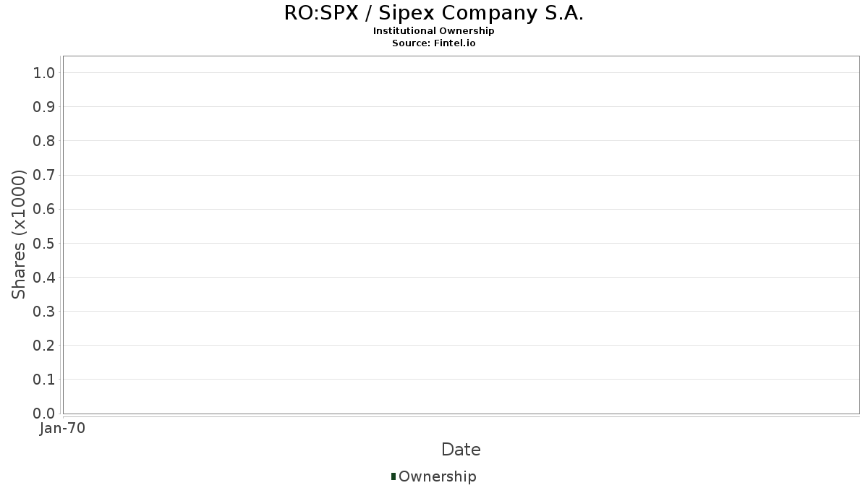Toggle the Ownership series legend label
Image resolution: width=868 pixels, height=488 pixels.
coord(437,476)
